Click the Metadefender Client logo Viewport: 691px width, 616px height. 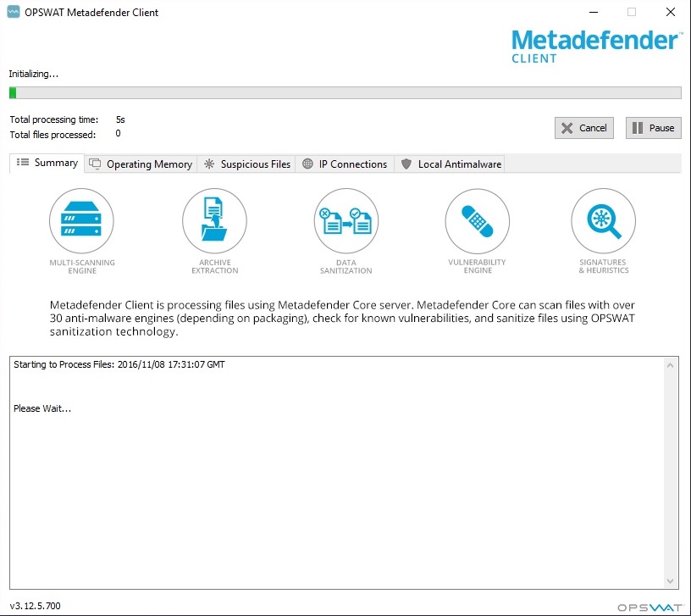596,47
